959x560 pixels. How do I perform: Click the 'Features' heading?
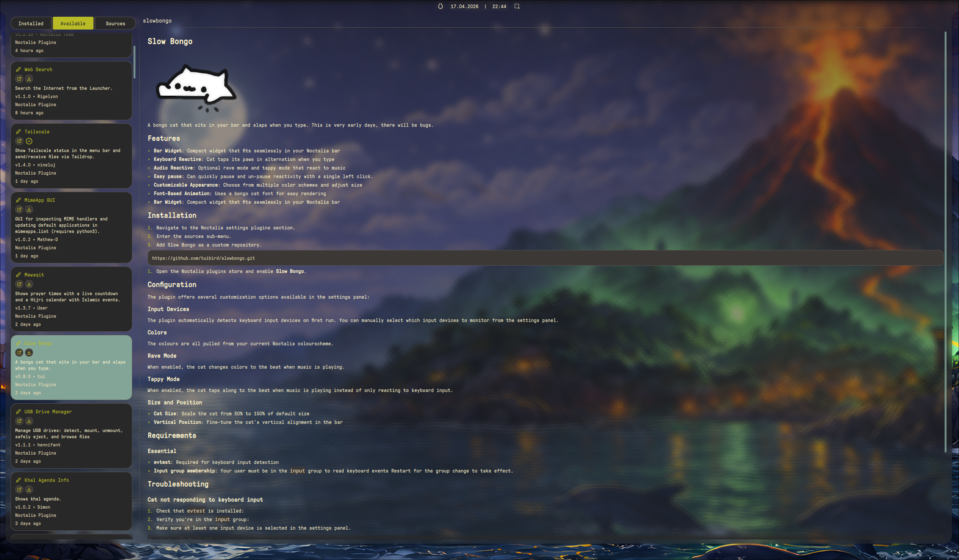(164, 138)
